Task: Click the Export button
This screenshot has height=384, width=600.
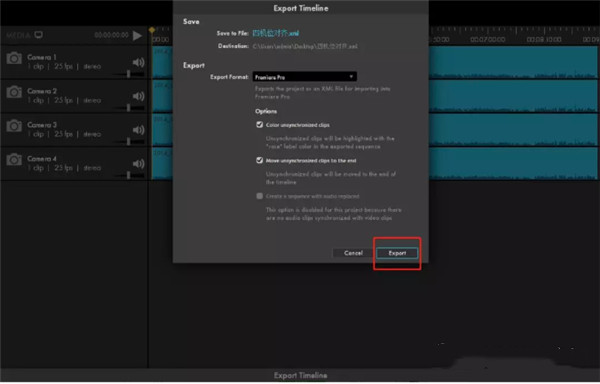Action: coord(397,253)
